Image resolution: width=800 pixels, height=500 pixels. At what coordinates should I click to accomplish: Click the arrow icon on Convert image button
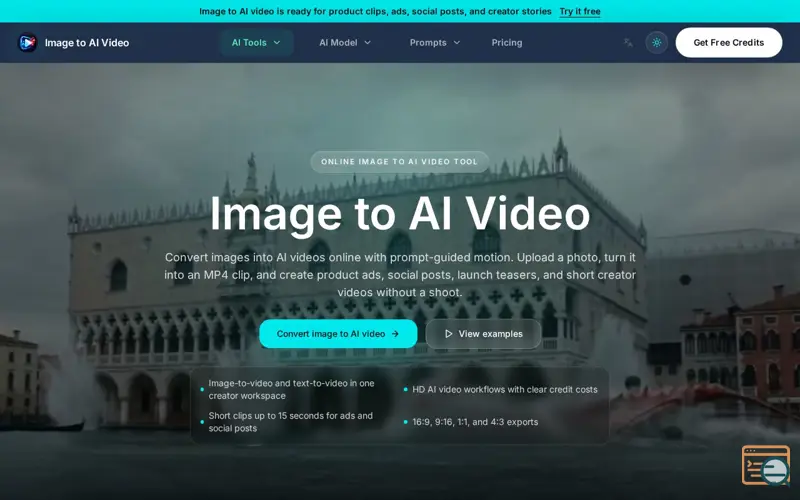[395, 334]
